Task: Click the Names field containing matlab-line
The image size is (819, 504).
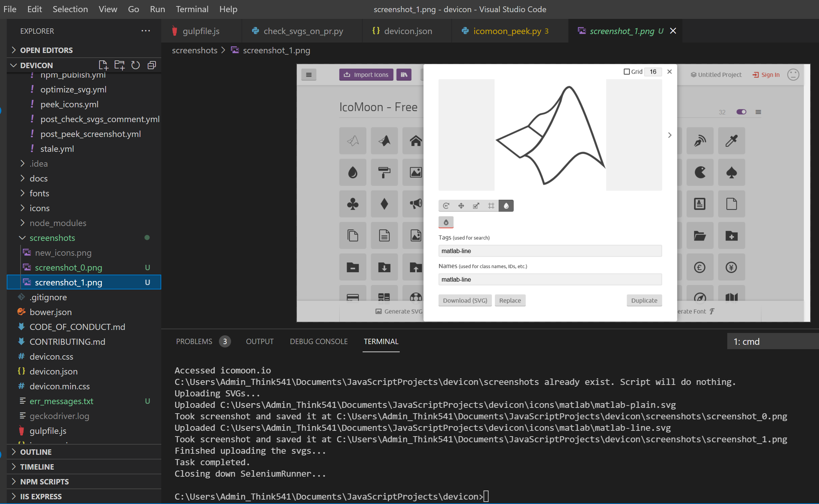Action: click(550, 279)
